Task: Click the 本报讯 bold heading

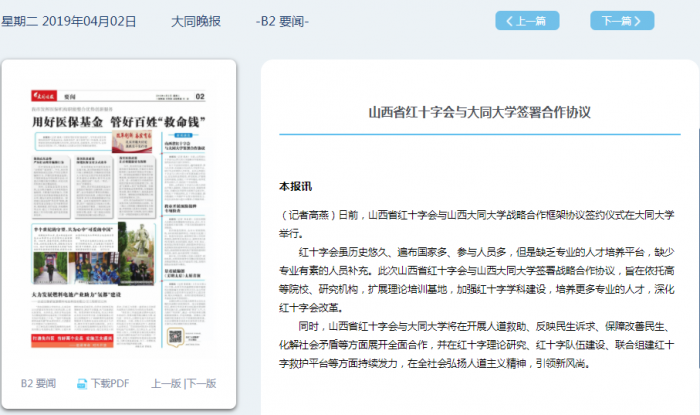Action: (295, 187)
